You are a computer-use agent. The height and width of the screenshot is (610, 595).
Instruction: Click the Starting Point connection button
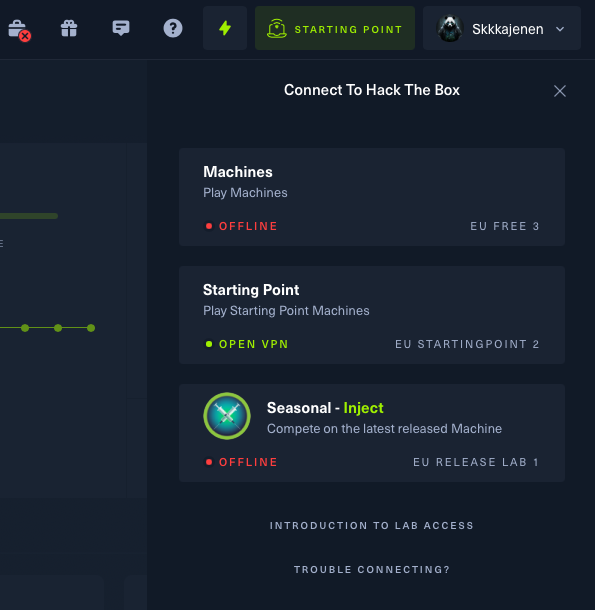click(335, 28)
